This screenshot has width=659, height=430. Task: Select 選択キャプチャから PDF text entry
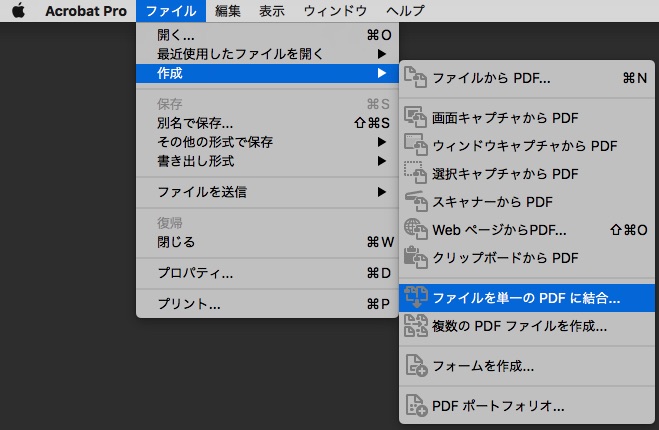(x=505, y=174)
